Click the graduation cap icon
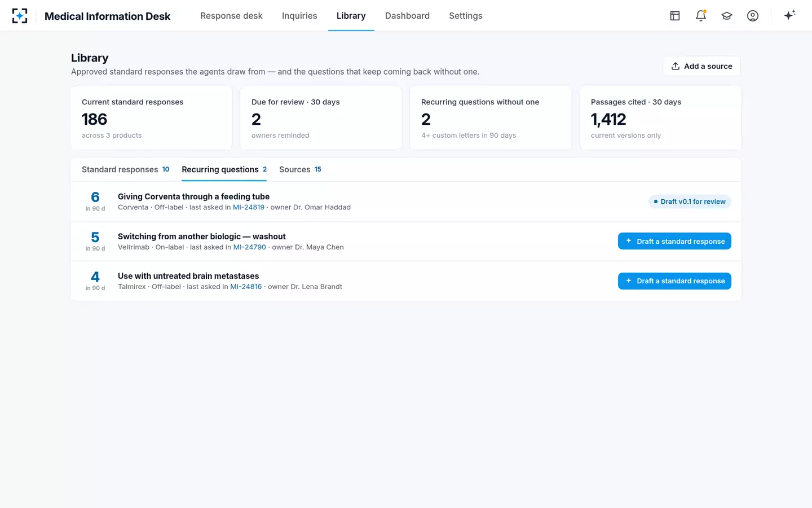The image size is (812, 508). coord(727,16)
